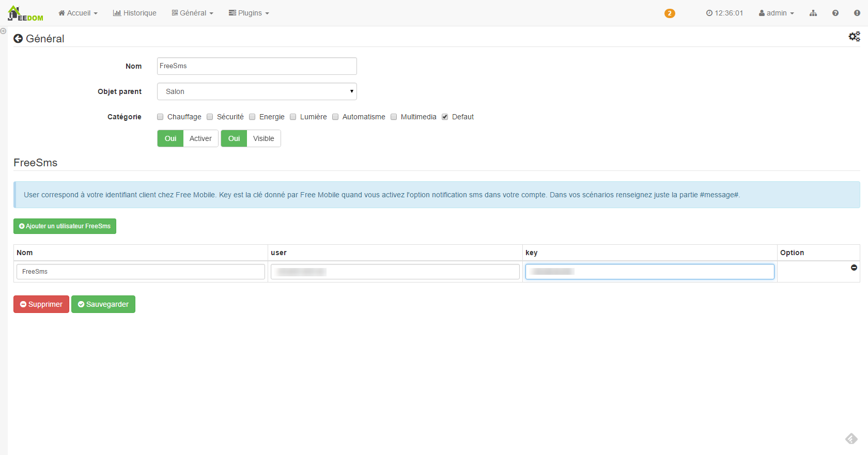Click the Nom field containing FreeSms

tap(257, 66)
